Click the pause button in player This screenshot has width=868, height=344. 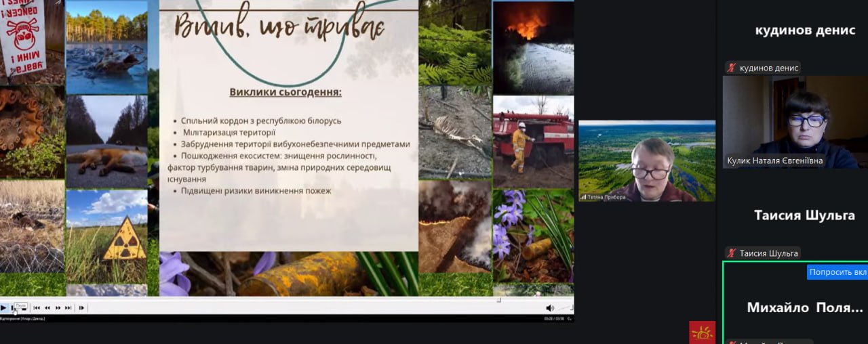tap(13, 307)
